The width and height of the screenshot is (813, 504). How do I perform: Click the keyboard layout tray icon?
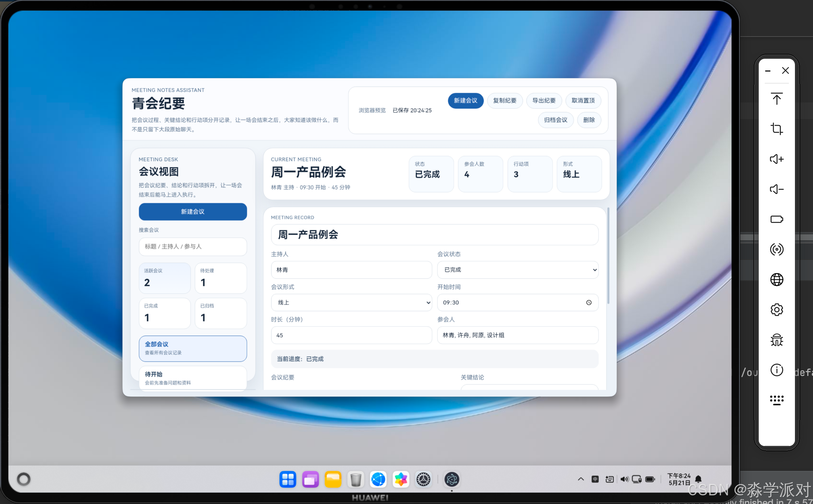tap(610, 479)
